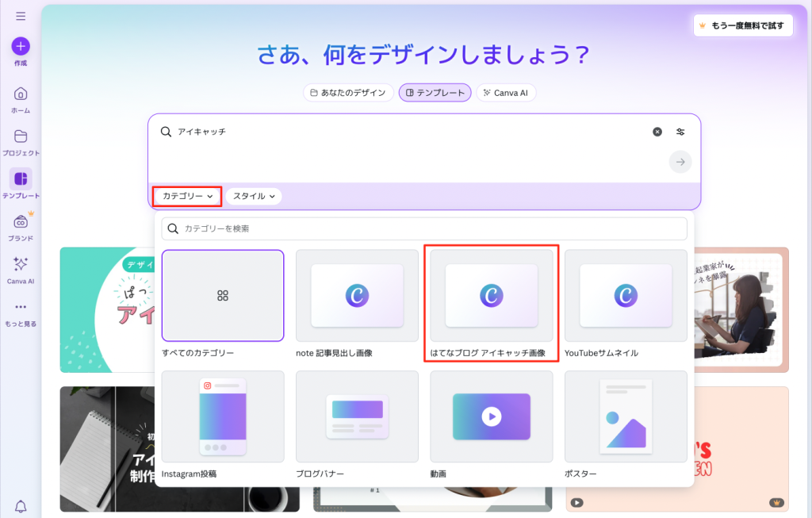Click the purple Create plus icon
The image size is (812, 518).
pyautogui.click(x=21, y=46)
